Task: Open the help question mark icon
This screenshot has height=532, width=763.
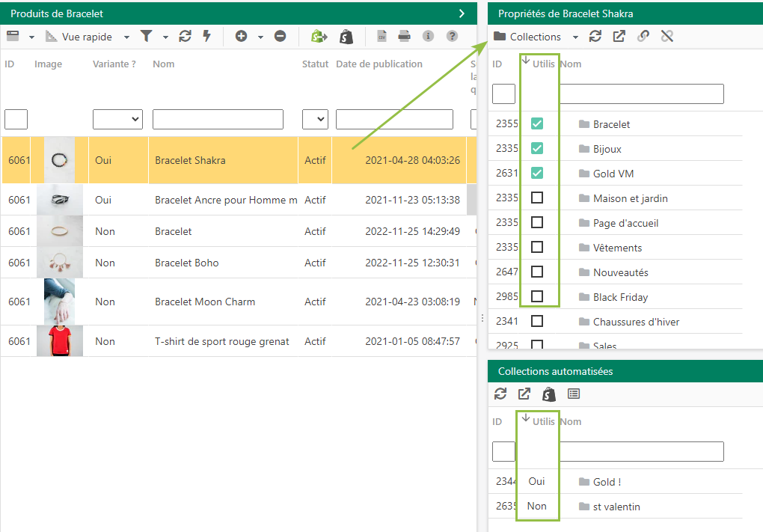Action: point(452,36)
